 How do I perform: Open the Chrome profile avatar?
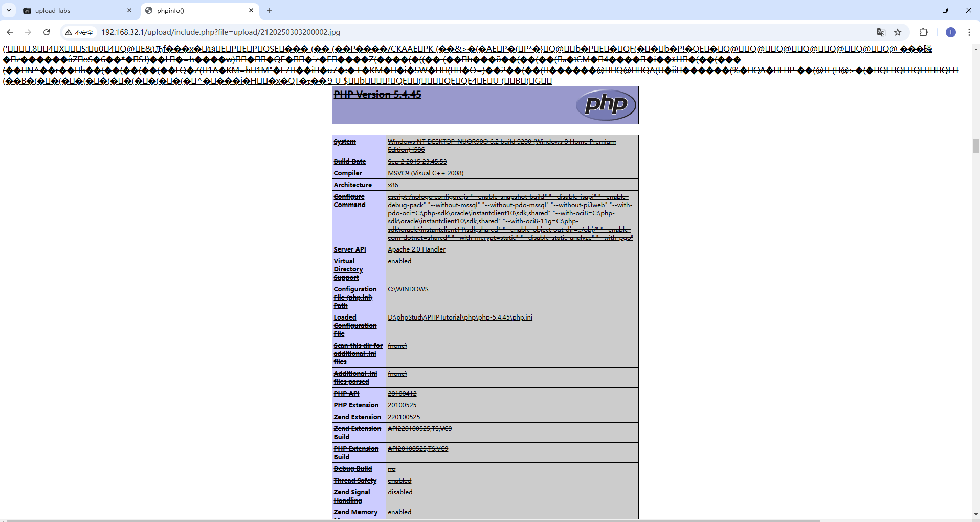click(x=951, y=32)
